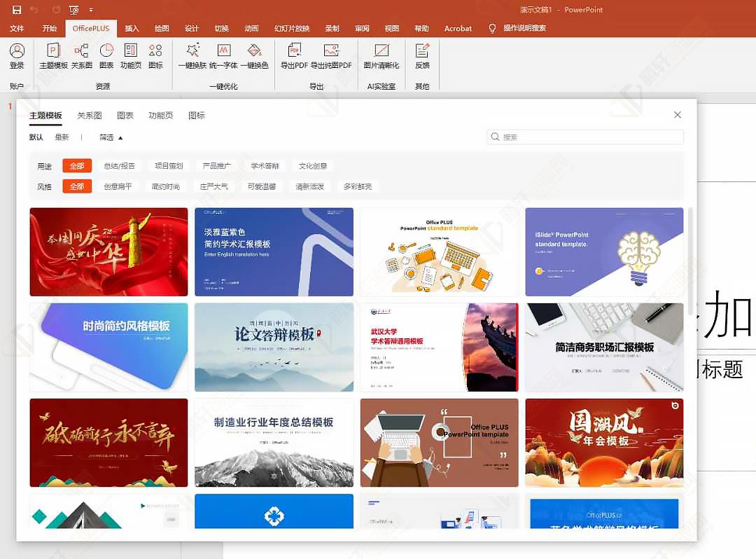Switch to the 关系图 tab in the dialog
756x559 pixels.
click(89, 114)
